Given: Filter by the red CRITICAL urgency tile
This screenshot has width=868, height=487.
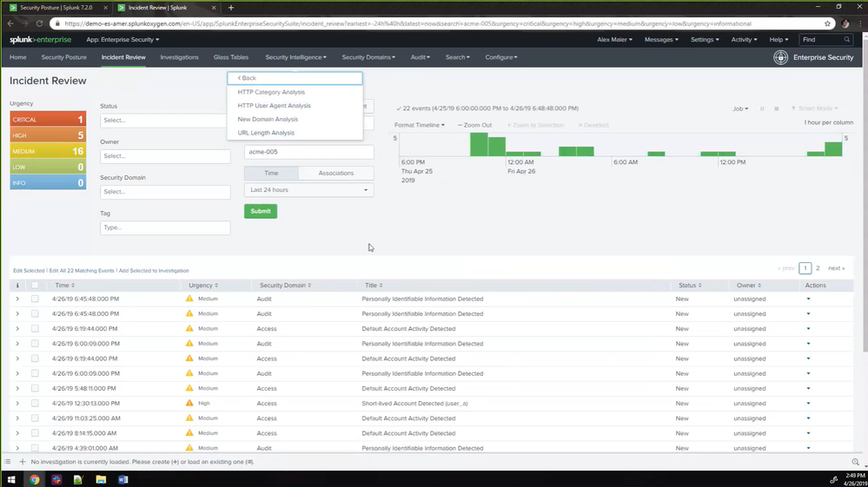Looking at the screenshot, I should [x=48, y=120].
